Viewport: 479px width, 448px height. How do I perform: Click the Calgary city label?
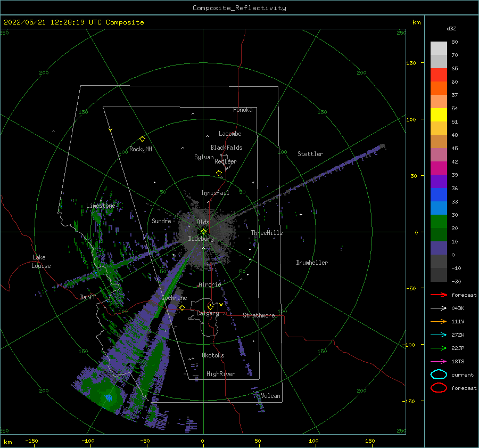(208, 313)
